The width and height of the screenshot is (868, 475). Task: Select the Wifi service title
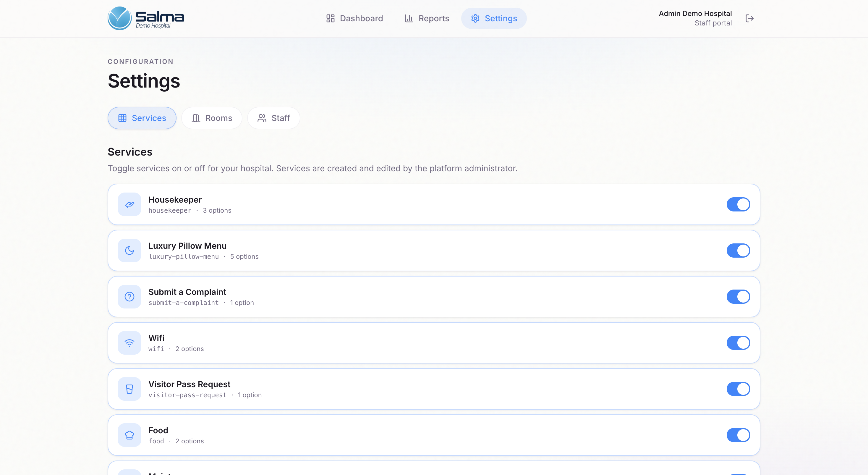pyautogui.click(x=156, y=338)
